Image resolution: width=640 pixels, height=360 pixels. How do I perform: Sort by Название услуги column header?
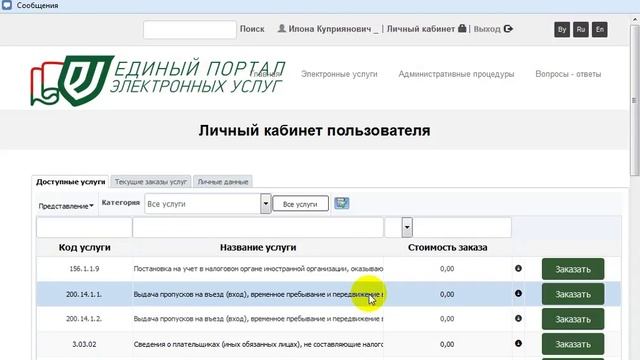point(258,247)
